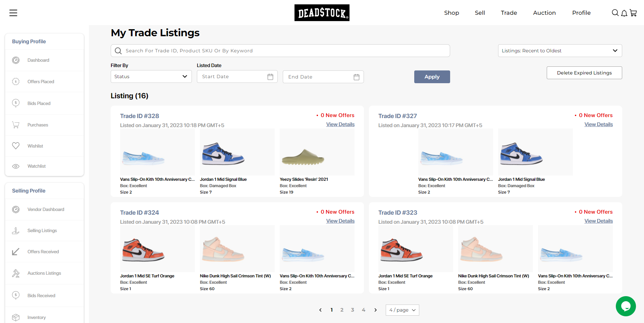644x323 pixels.
Task: Click the Bids Received icon
Action: coord(16,295)
